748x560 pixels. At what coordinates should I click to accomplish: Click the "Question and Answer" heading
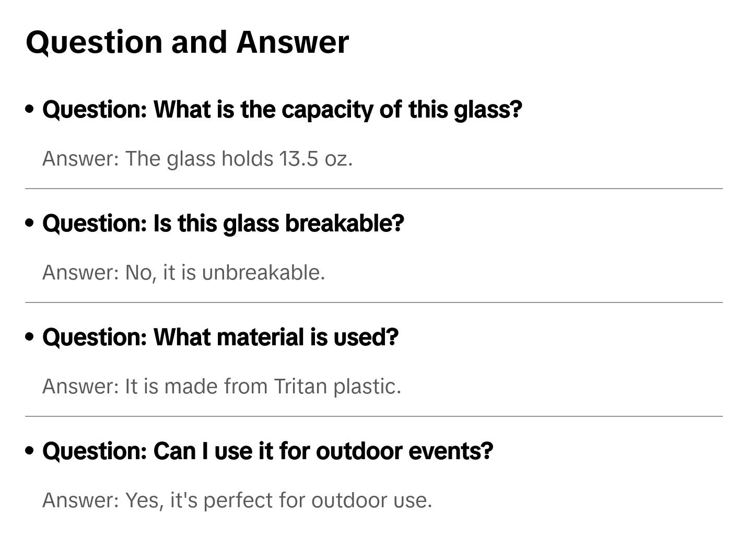point(187,42)
